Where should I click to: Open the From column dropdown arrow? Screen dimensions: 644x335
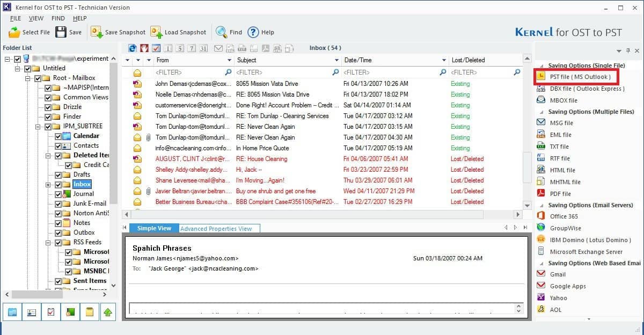(230, 60)
